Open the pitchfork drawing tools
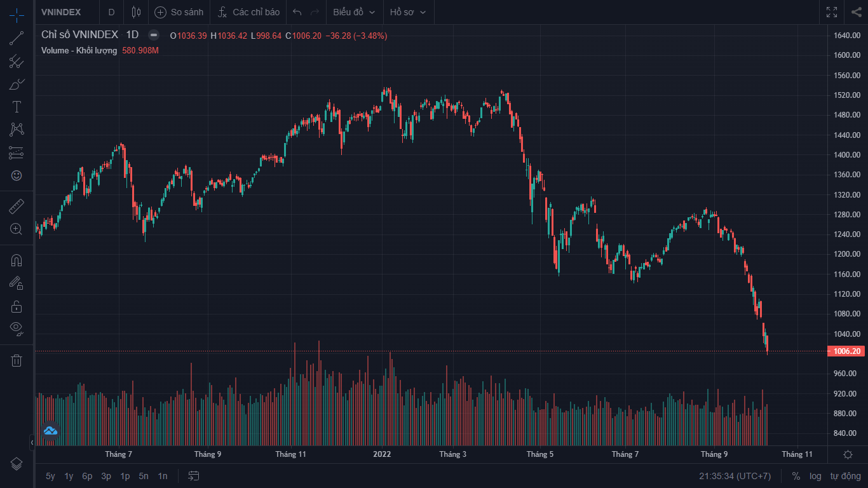The width and height of the screenshot is (868, 488). [17, 62]
